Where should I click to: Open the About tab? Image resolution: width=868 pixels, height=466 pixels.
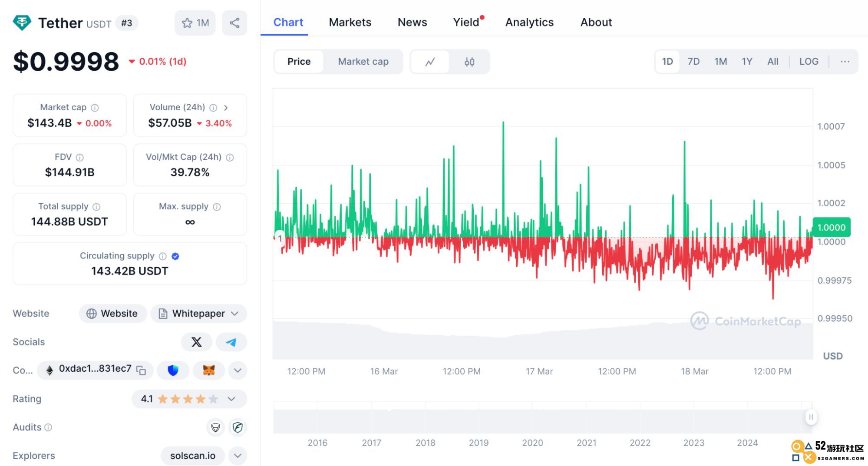coord(596,22)
